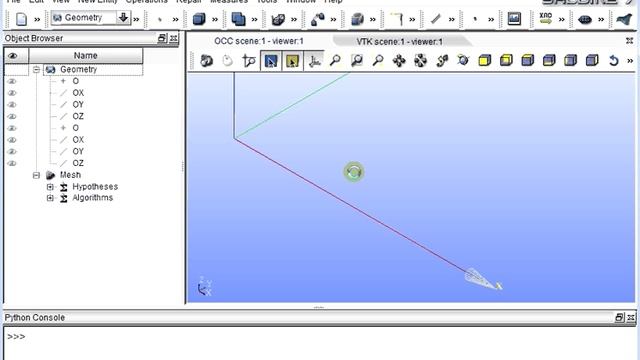
Task: Toggle visibility of the first OZ vector row
Action: pyautogui.click(x=12, y=116)
